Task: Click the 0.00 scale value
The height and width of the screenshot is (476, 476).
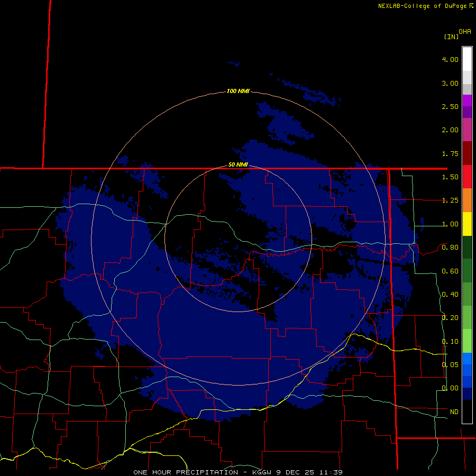Action: tap(450, 388)
